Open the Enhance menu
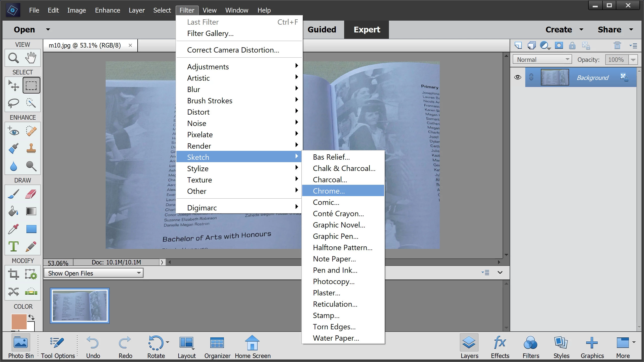This screenshot has width=644, height=362. point(107,10)
